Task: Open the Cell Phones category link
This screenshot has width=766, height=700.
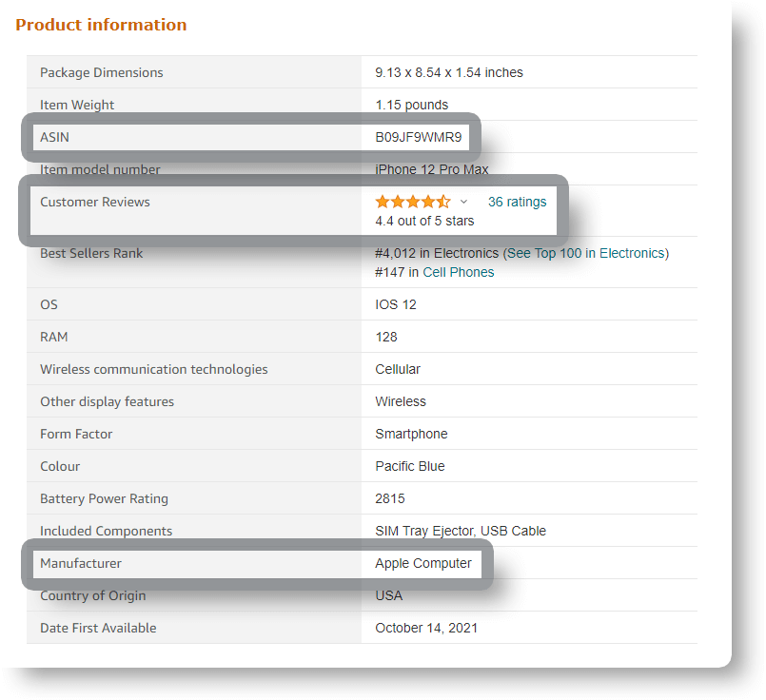Action: (x=459, y=272)
